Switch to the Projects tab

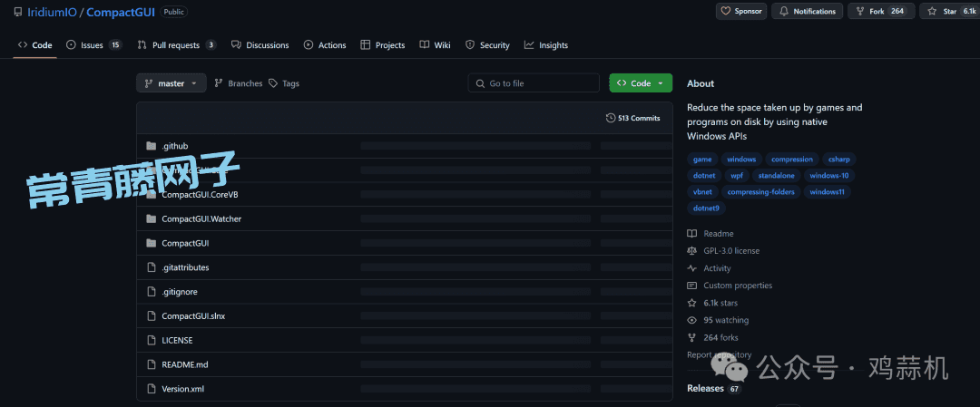[x=383, y=45]
